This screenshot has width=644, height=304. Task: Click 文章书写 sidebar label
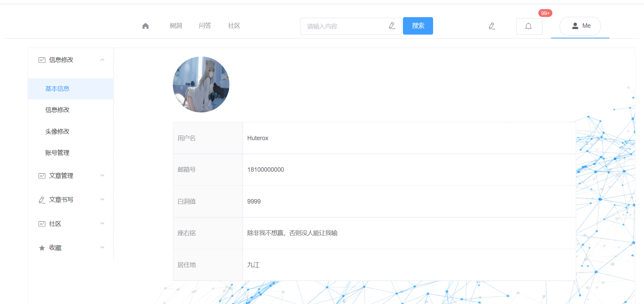[x=61, y=200]
